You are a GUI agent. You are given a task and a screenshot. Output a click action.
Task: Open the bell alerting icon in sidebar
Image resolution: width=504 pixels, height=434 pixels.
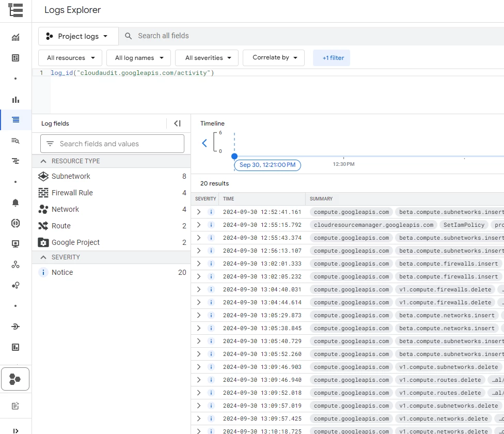click(x=15, y=203)
